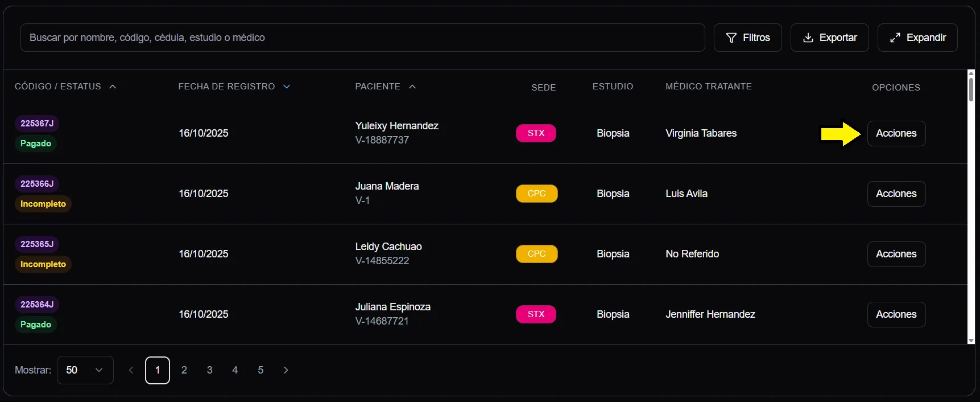Viewport: 980px width, 402px height.
Task: Click case code 225367J badge
Action: coord(37,124)
